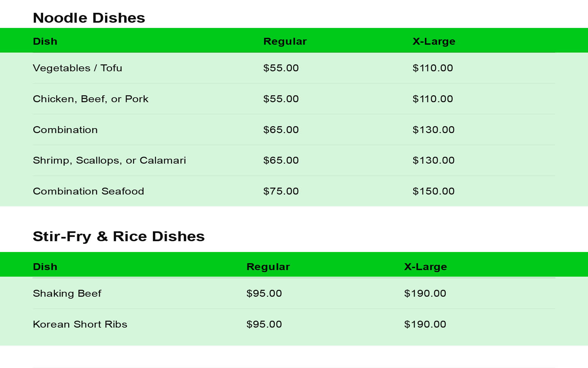Screen dimensions: 588x368
Task: Select Vegetables / Tofu regular price $55.00
Action: click(281, 68)
